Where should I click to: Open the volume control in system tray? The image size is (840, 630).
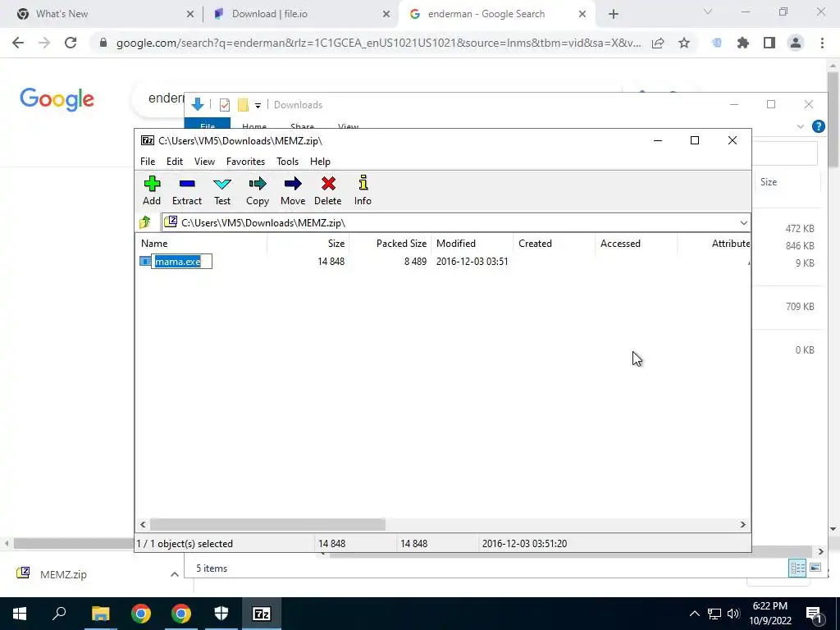coord(733,614)
